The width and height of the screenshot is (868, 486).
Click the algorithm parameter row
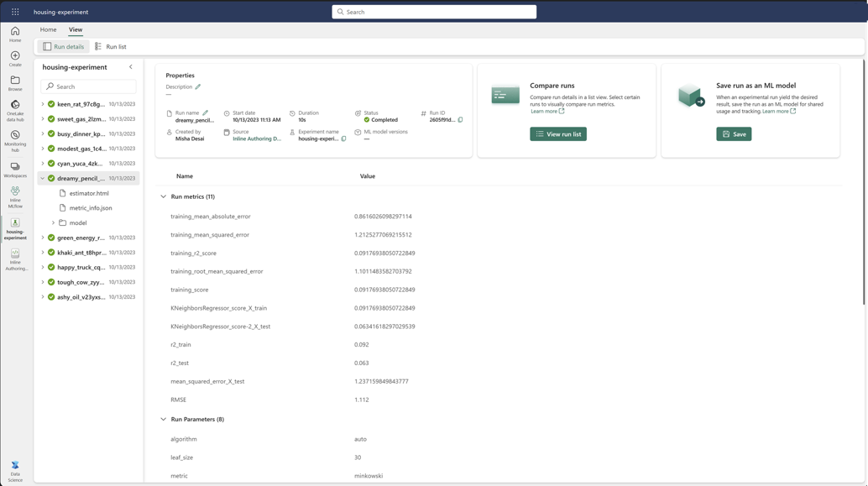498,439
